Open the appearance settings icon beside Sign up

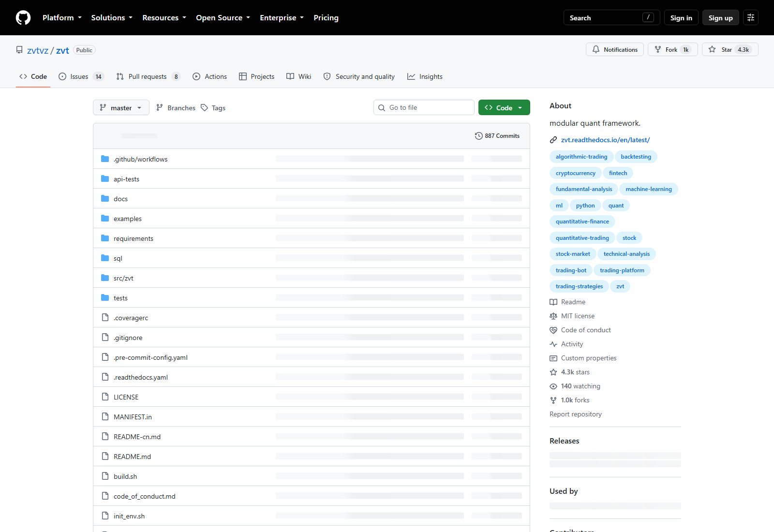751,18
